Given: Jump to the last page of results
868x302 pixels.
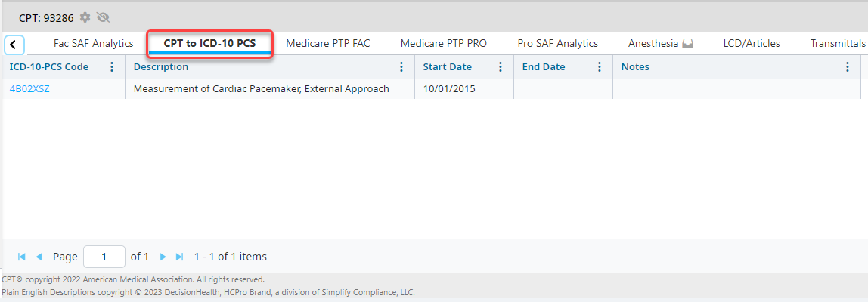Looking at the screenshot, I should click(180, 257).
